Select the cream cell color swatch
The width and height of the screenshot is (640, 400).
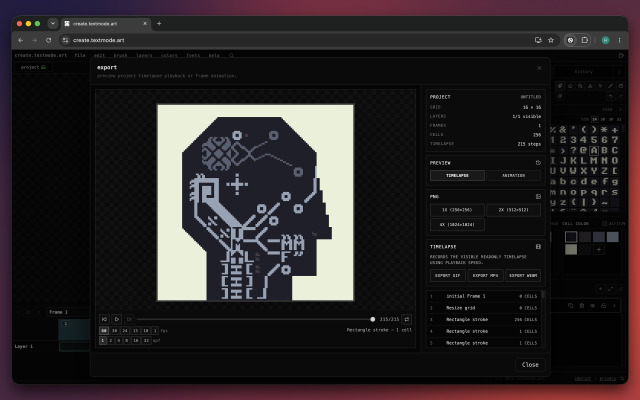[571, 249]
